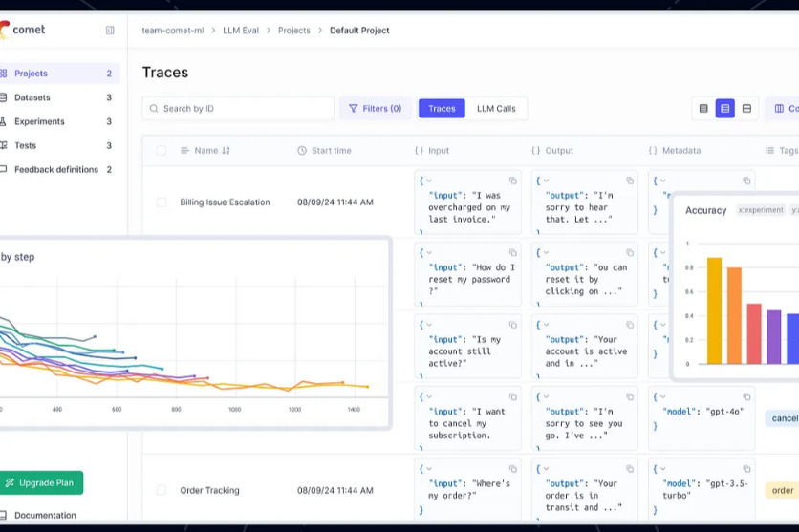Click the Metadata column header
The height and width of the screenshot is (532, 799).
click(x=675, y=150)
